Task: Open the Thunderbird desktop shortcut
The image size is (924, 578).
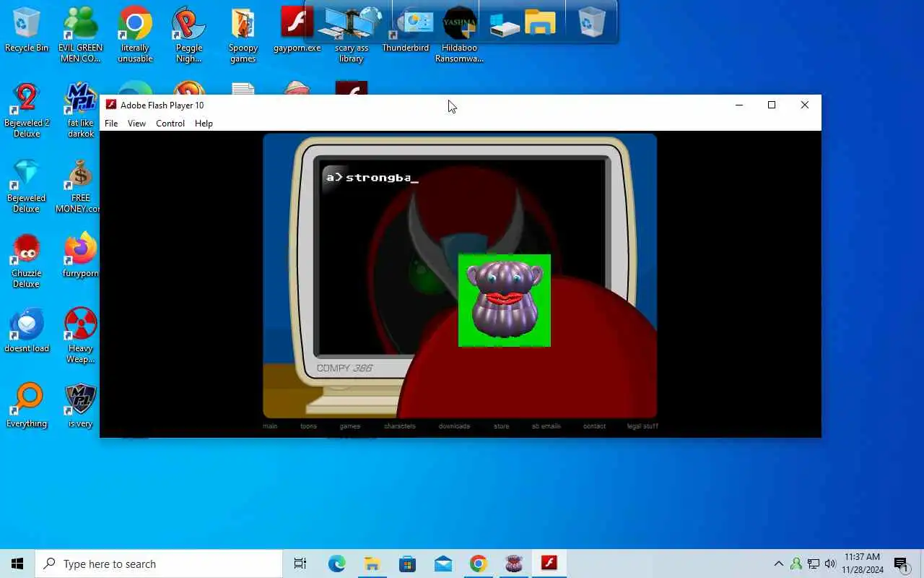Action: point(406,30)
